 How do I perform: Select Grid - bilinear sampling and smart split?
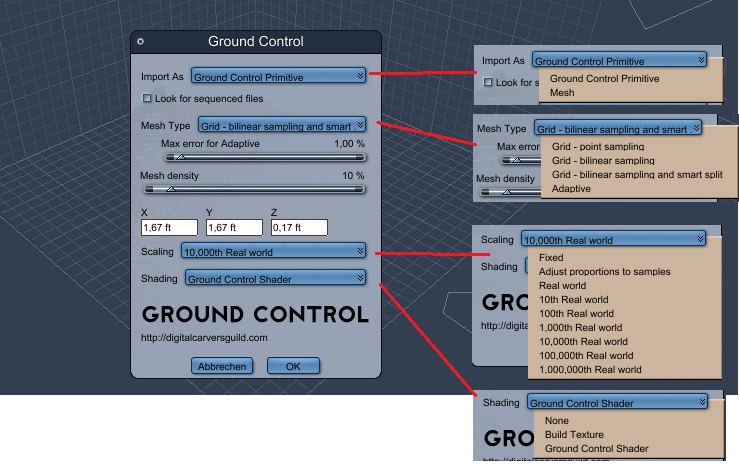click(x=637, y=175)
